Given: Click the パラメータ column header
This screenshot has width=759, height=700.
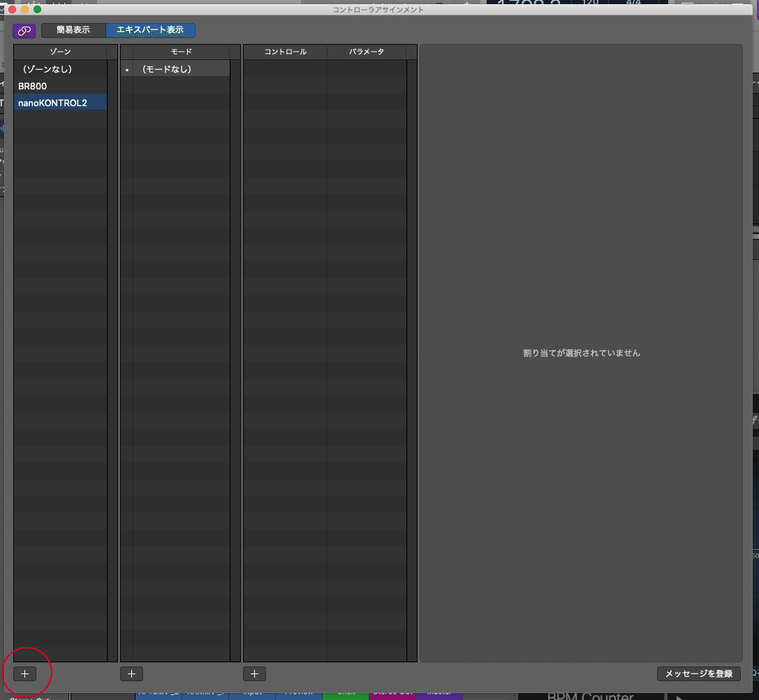Looking at the screenshot, I should click(367, 52).
